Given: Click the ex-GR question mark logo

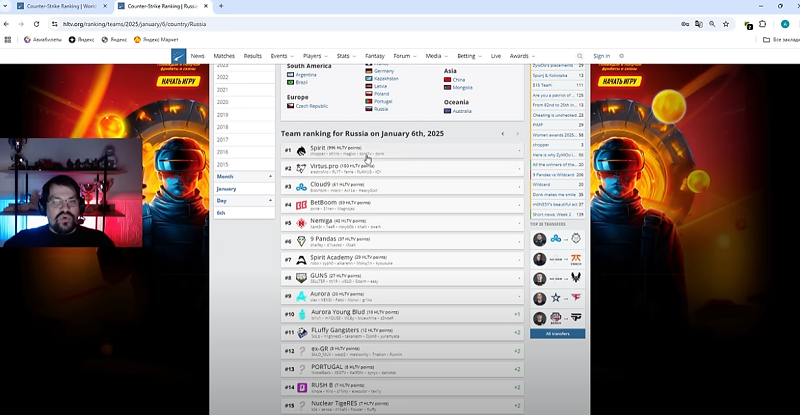Looking at the screenshot, I should (302, 351).
